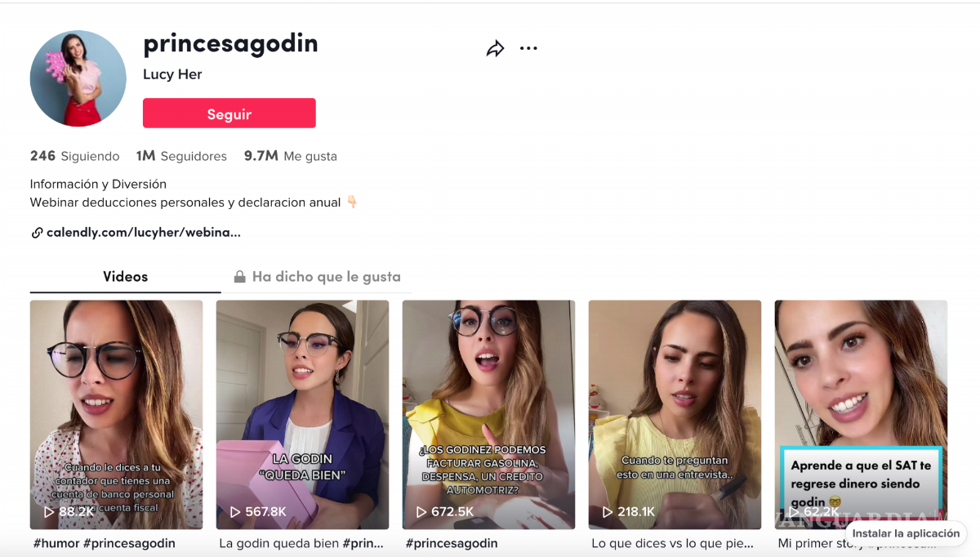This screenshot has width=980, height=557.
Task: Open LA GODIN QUEDA BIEN video
Action: (302, 414)
